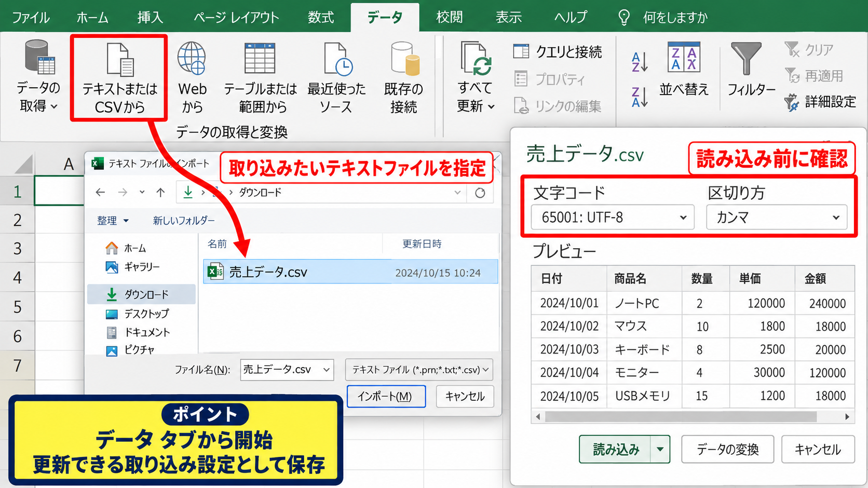Select ダウンロード in the navigation pane
Screen dimensions: 868x488
[x=141, y=294]
